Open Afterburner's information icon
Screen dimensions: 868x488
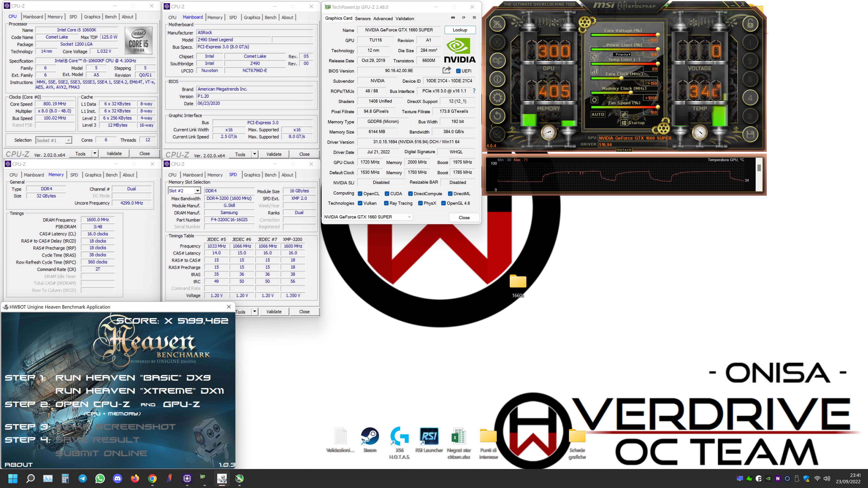pyautogui.click(x=497, y=80)
